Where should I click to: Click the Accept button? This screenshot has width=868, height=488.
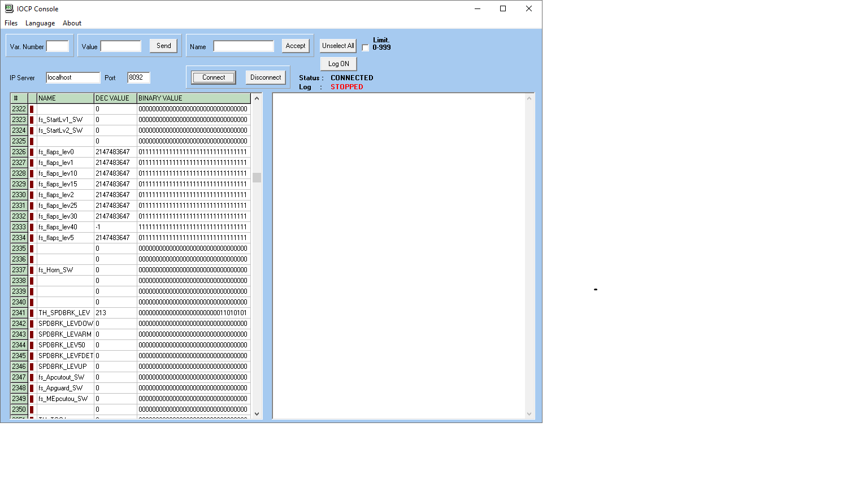tap(295, 46)
